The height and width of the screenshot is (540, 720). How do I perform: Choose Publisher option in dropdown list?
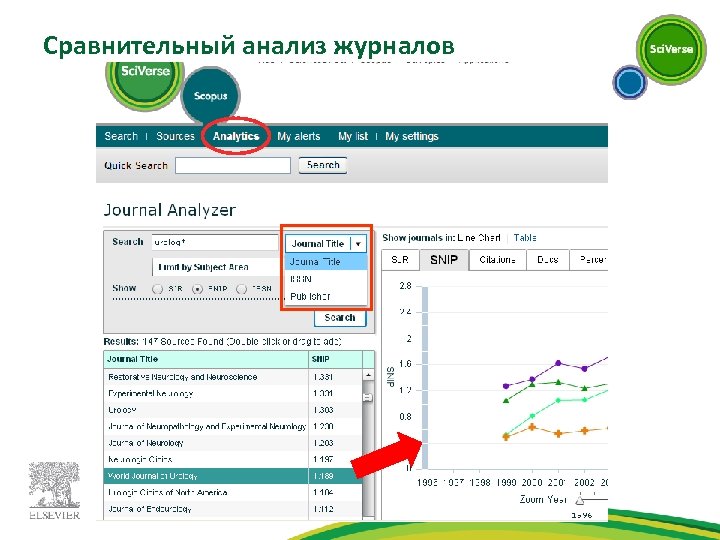pos(326,296)
